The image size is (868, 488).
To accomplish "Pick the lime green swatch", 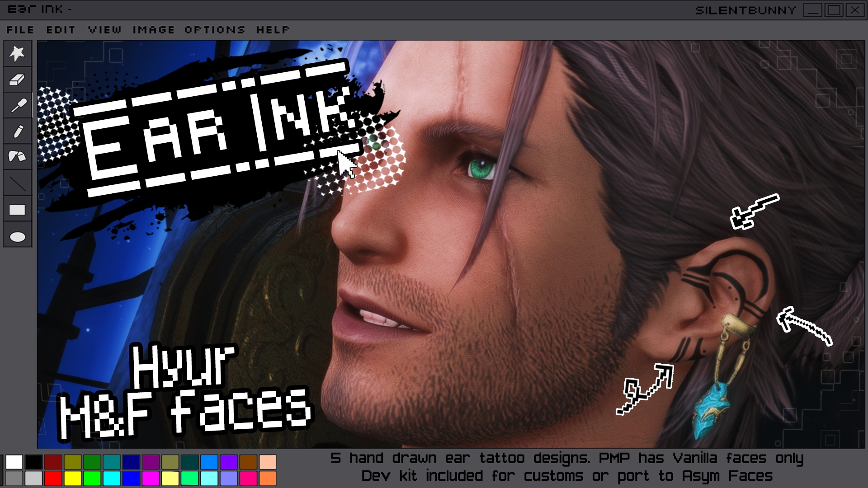I will click(92, 479).
